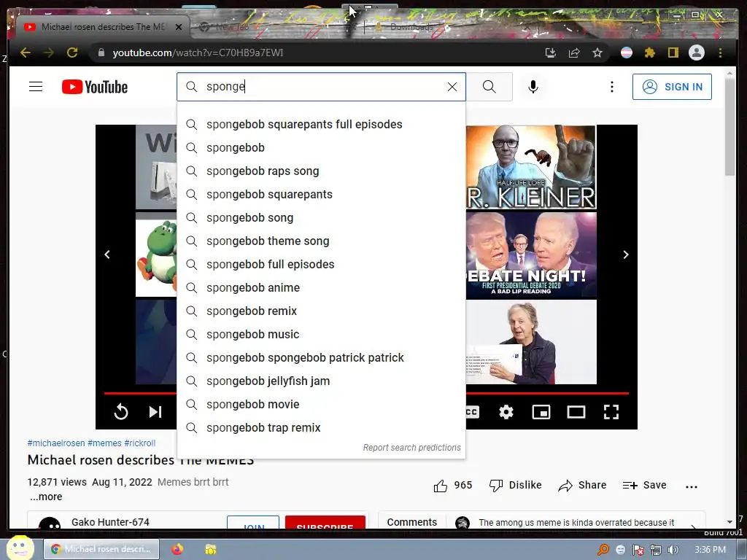Show previous end-screen suggestions arrow
Screen dimensions: 747x560
point(107,254)
